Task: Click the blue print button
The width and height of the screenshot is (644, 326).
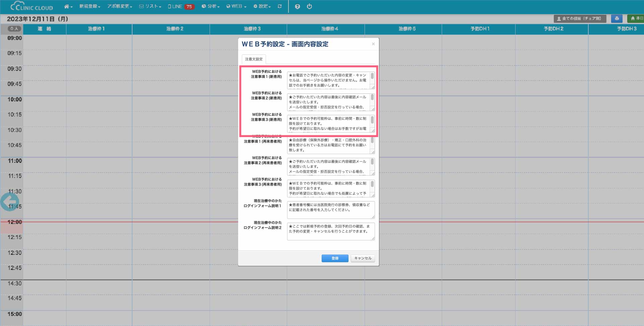Action: (616, 18)
